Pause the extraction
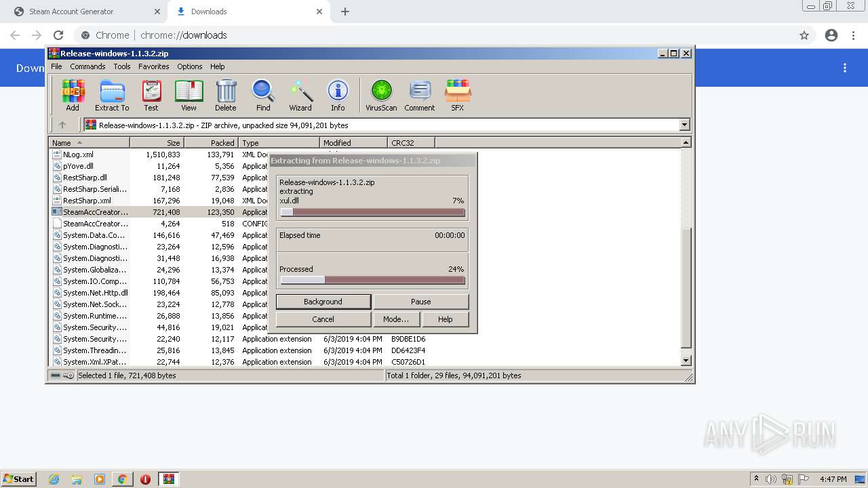The width and height of the screenshot is (868, 488). [421, 302]
